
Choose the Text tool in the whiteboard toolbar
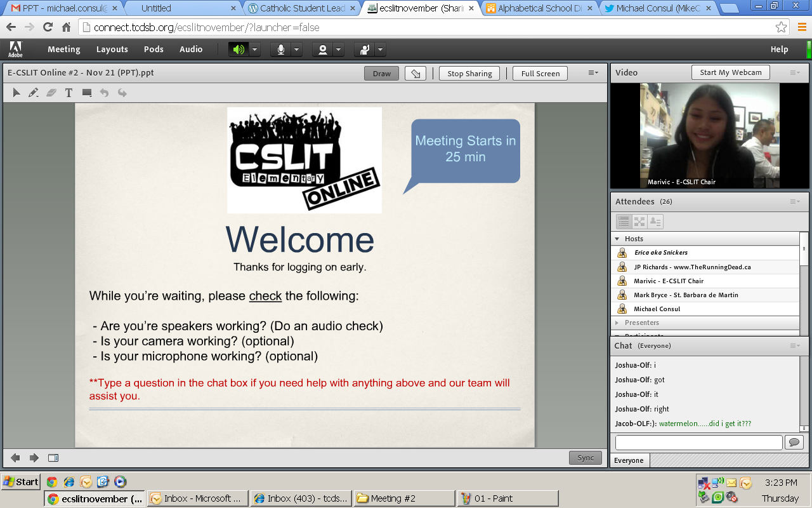[x=69, y=93]
